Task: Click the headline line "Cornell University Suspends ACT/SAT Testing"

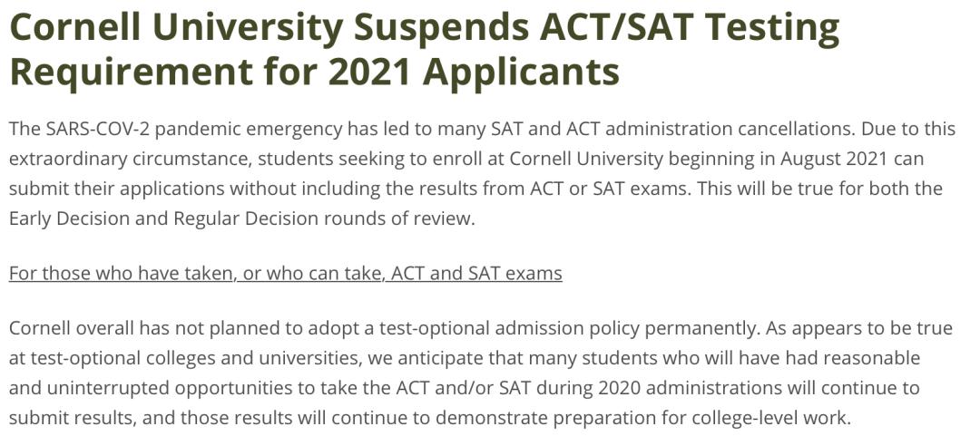Action: pyautogui.click(x=425, y=29)
